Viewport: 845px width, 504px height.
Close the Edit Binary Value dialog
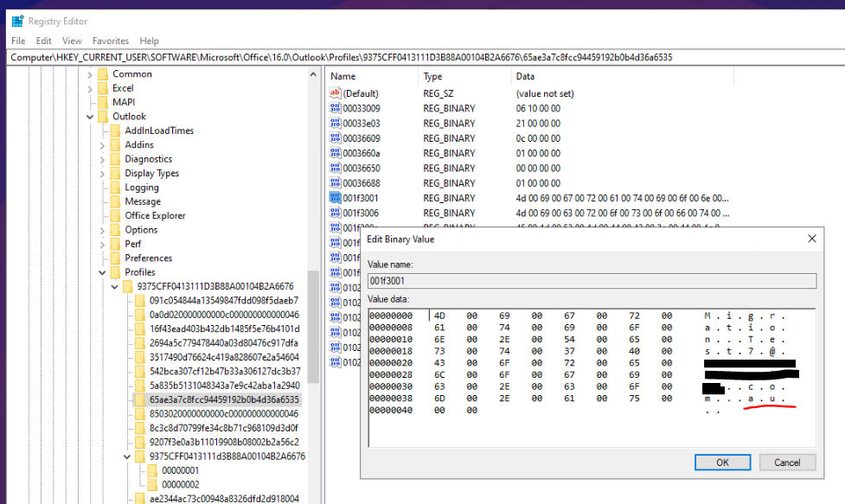(812, 239)
